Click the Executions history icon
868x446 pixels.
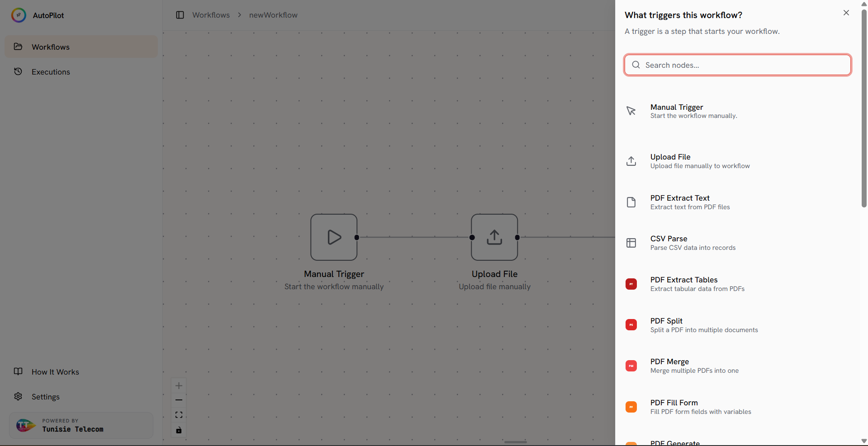pos(18,71)
